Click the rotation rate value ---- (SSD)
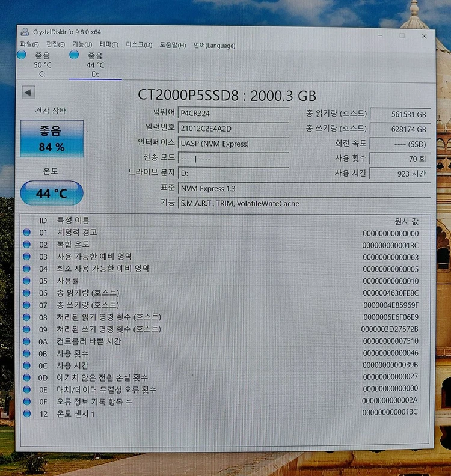Image resolution: width=451 pixels, height=476 pixels. tap(400, 144)
